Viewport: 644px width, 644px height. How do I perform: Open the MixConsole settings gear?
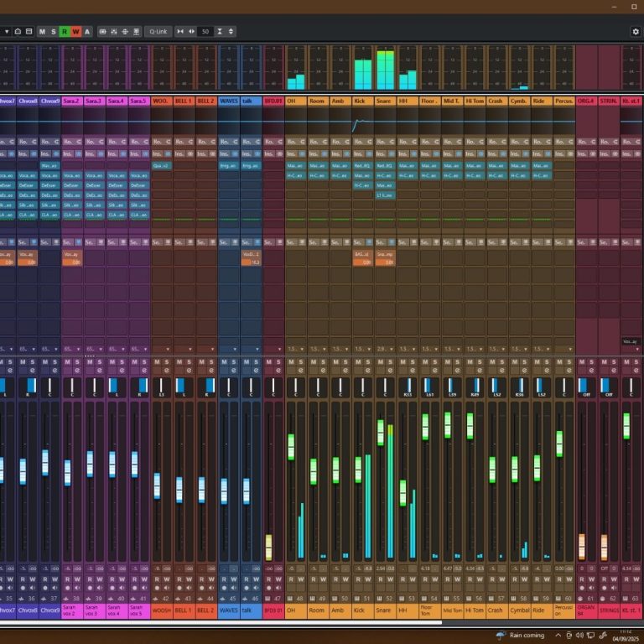(635, 31)
